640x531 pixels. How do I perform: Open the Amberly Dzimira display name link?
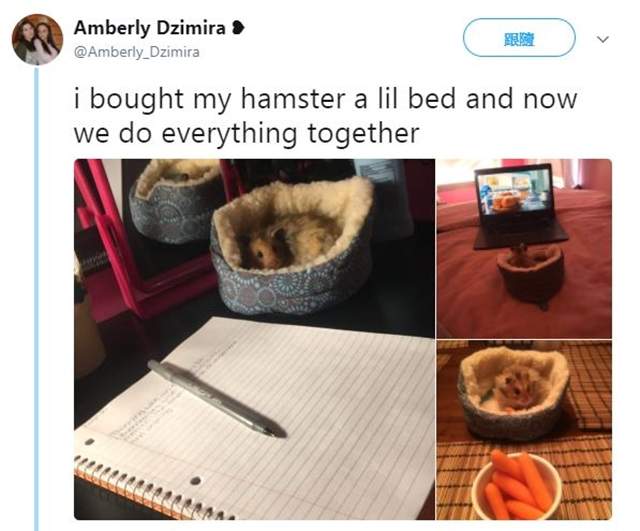click(x=149, y=28)
